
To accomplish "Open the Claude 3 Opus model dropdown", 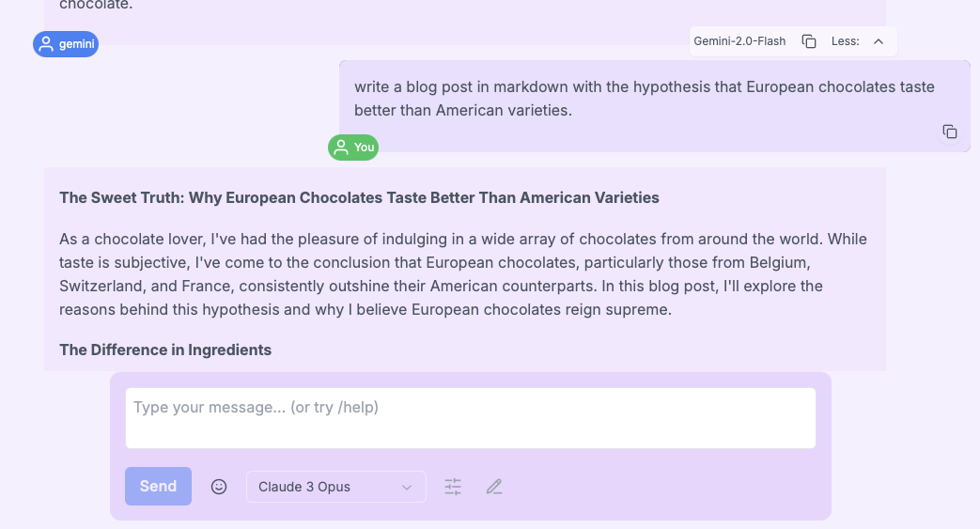I will click(335, 487).
